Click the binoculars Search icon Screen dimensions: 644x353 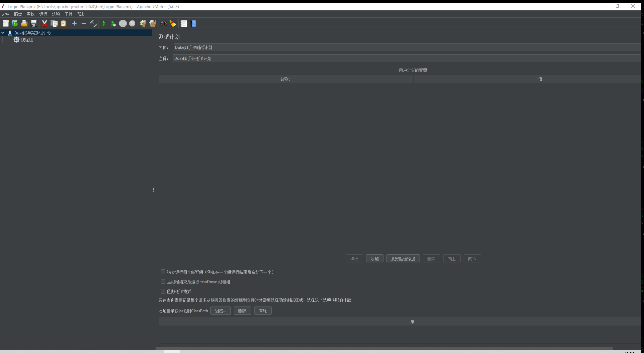coord(163,23)
